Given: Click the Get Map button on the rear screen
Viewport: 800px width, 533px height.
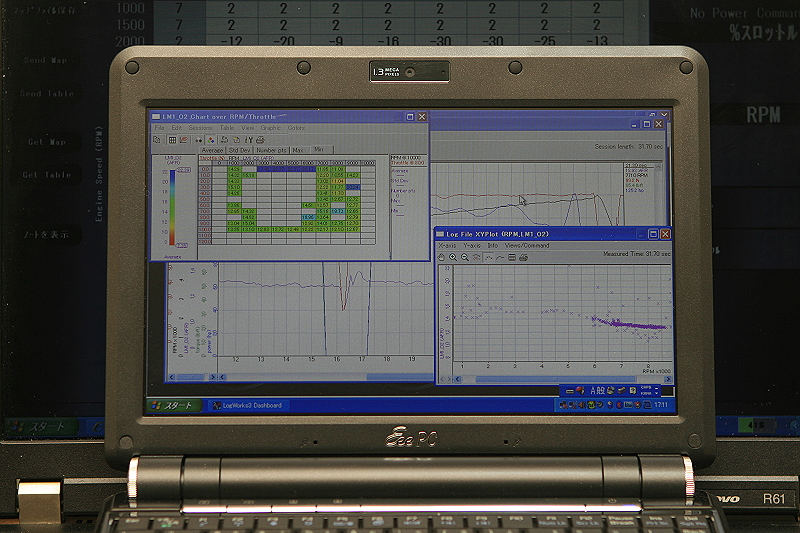Looking at the screenshot, I should (x=47, y=142).
